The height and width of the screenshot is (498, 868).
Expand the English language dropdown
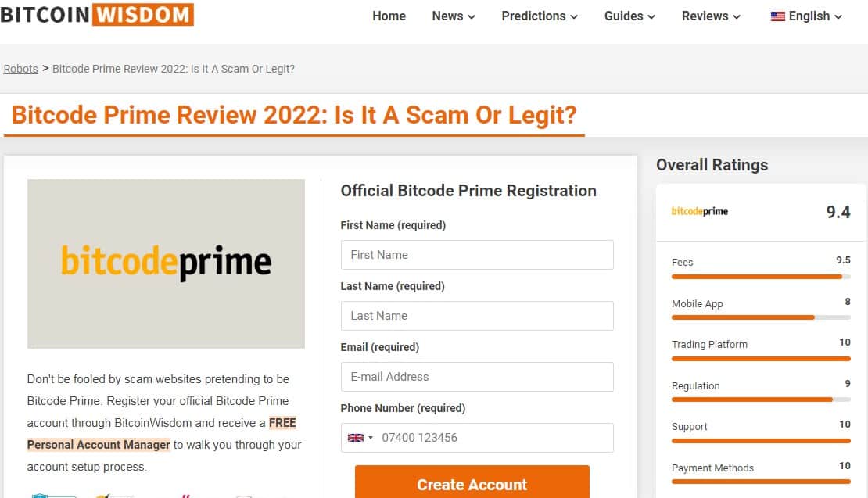pos(805,16)
